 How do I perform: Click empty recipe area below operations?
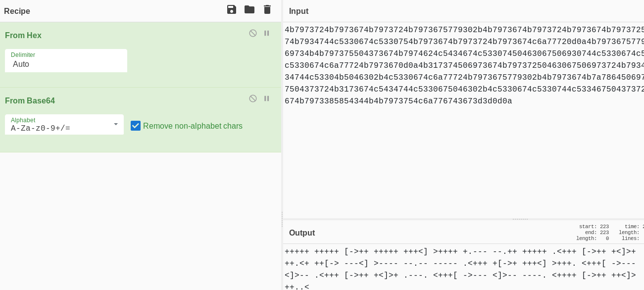(x=141, y=218)
